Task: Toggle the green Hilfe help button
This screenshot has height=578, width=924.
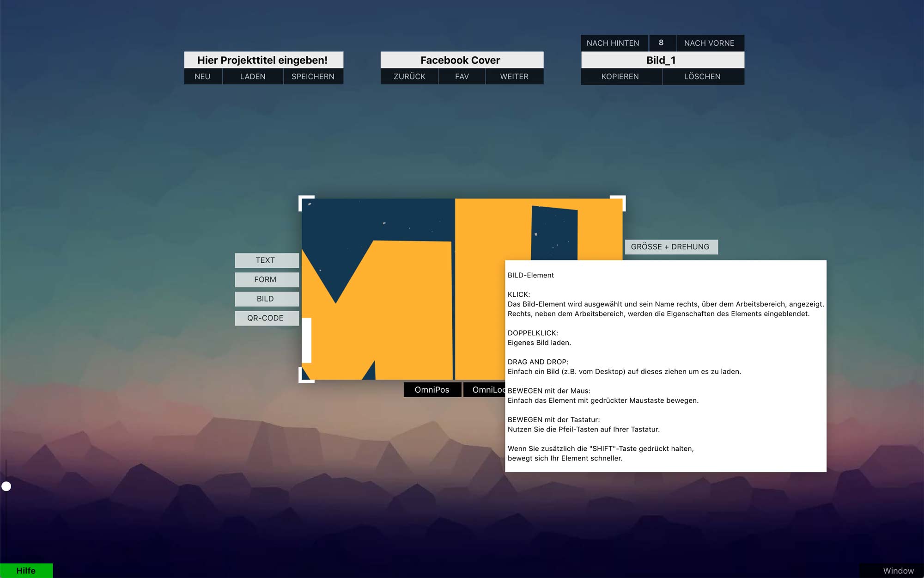Action: click(26, 571)
